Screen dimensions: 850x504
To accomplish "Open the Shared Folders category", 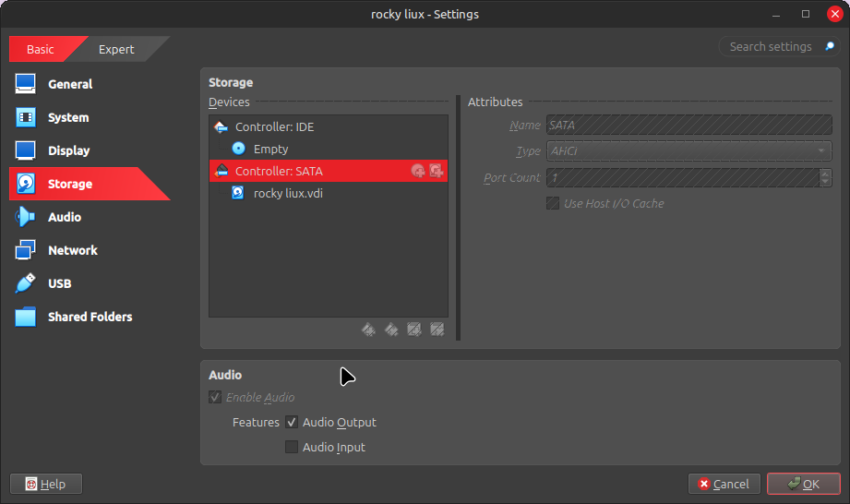I will (x=90, y=317).
